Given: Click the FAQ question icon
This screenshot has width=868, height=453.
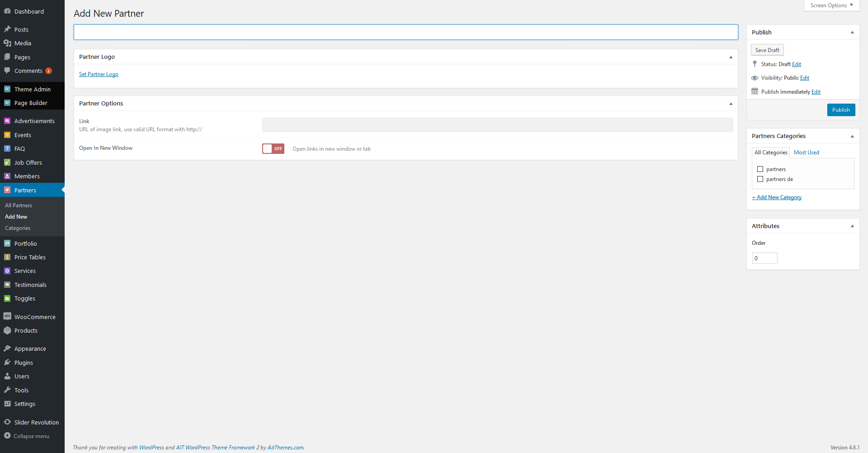Looking at the screenshot, I should 7,148.
